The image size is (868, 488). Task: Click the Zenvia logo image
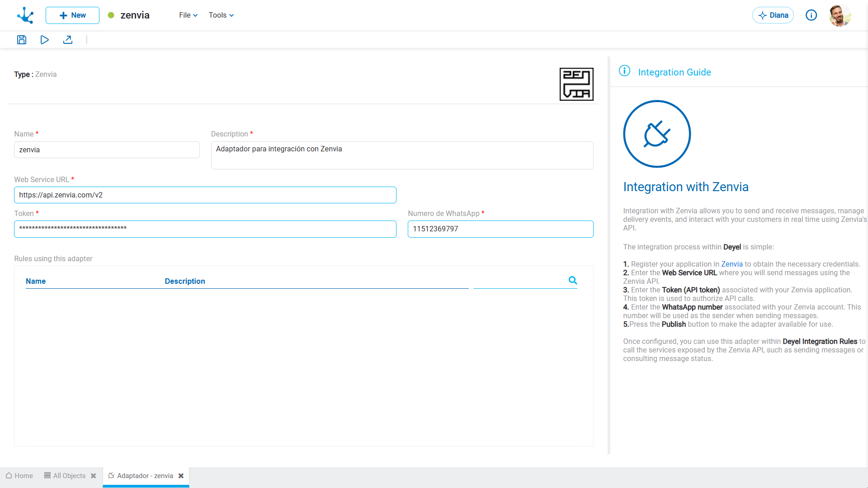pyautogui.click(x=576, y=84)
